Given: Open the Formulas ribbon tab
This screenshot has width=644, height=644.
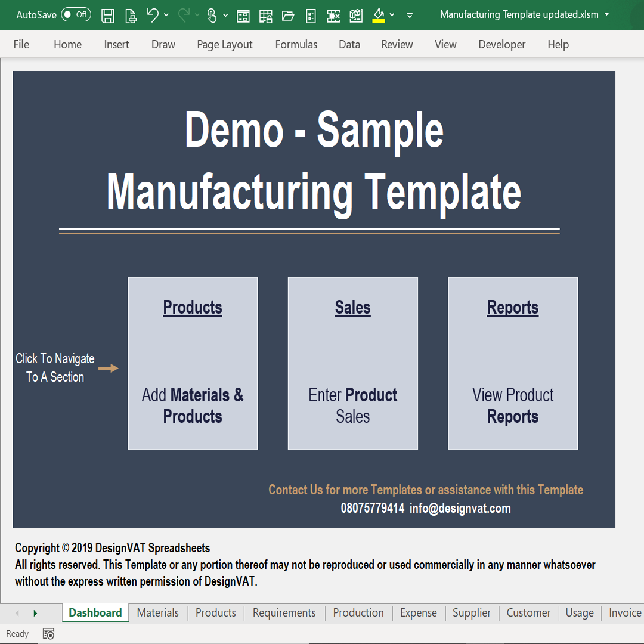Looking at the screenshot, I should (296, 45).
